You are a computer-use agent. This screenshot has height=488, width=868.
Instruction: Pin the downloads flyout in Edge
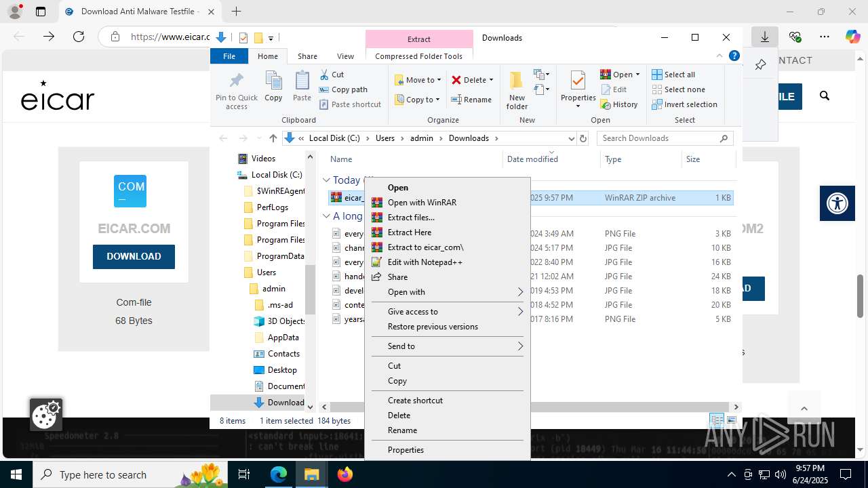[760, 64]
